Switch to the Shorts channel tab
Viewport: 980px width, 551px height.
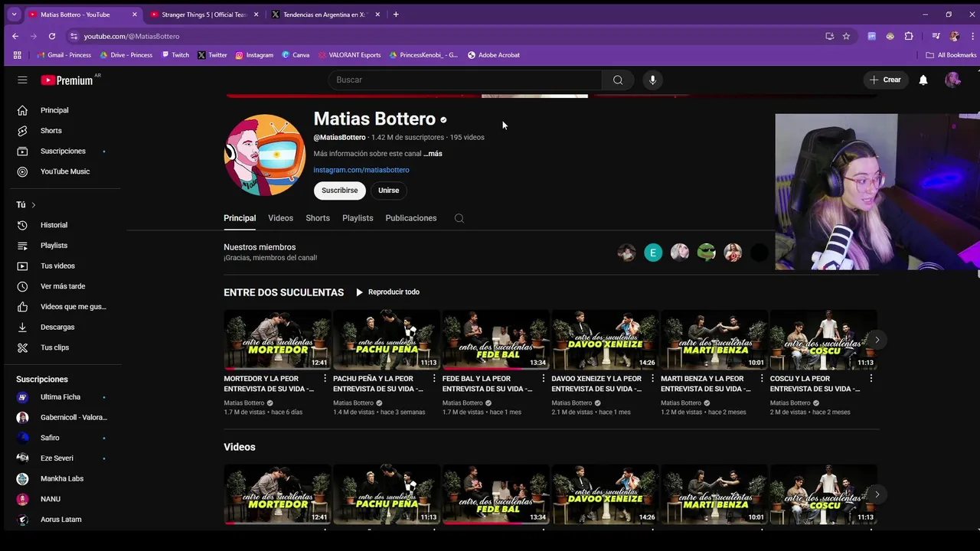318,218
